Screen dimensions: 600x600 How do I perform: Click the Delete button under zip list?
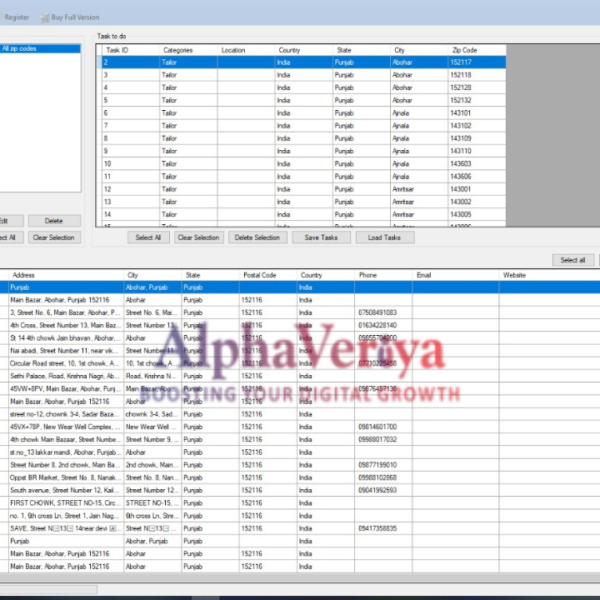click(54, 221)
